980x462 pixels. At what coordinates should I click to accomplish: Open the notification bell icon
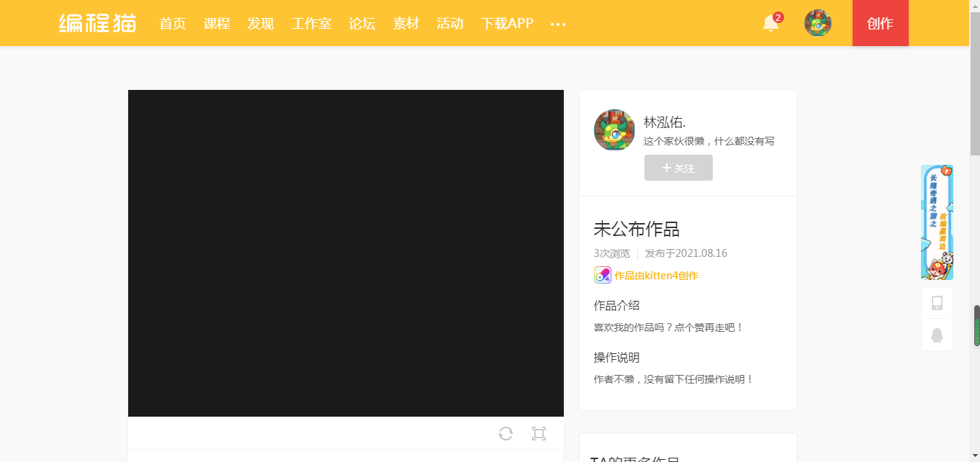[x=770, y=24]
